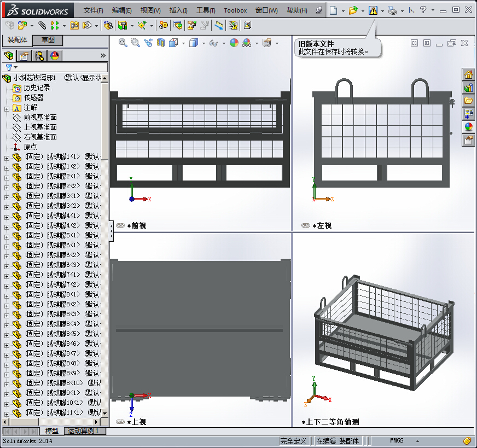Open the ConfigurationManager tab icon
The height and width of the screenshot is (448, 477).
pyautogui.click(x=39, y=56)
